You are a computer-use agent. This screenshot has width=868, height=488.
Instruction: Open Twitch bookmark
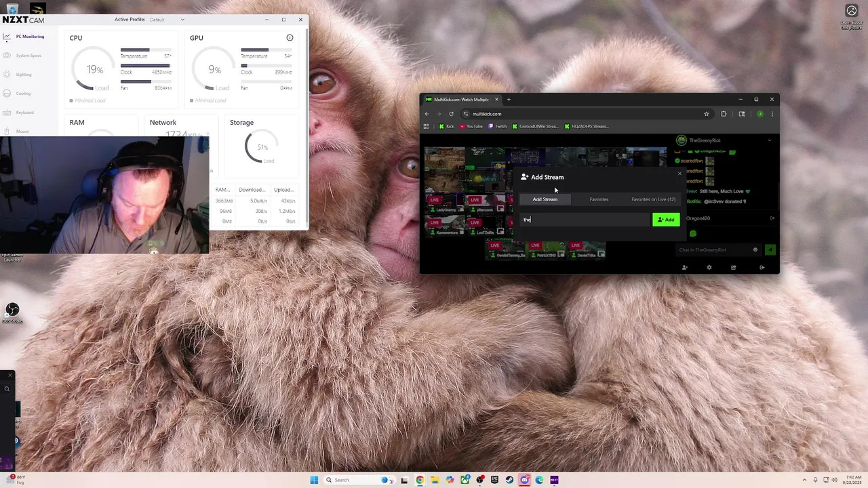[498, 126]
